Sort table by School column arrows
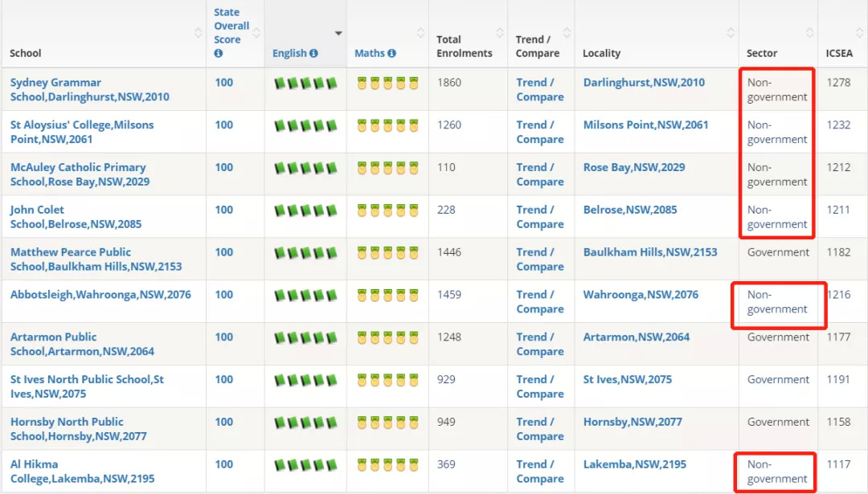This screenshot has width=868, height=494. (x=198, y=33)
